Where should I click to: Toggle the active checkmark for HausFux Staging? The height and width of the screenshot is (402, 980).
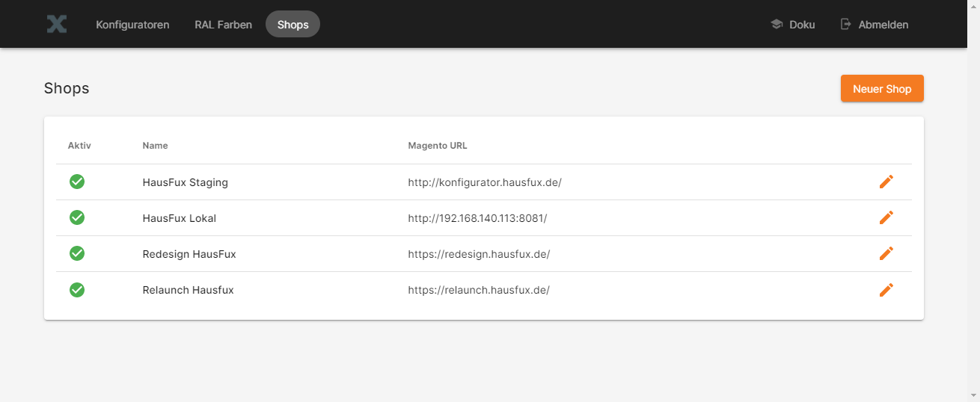coord(77,182)
